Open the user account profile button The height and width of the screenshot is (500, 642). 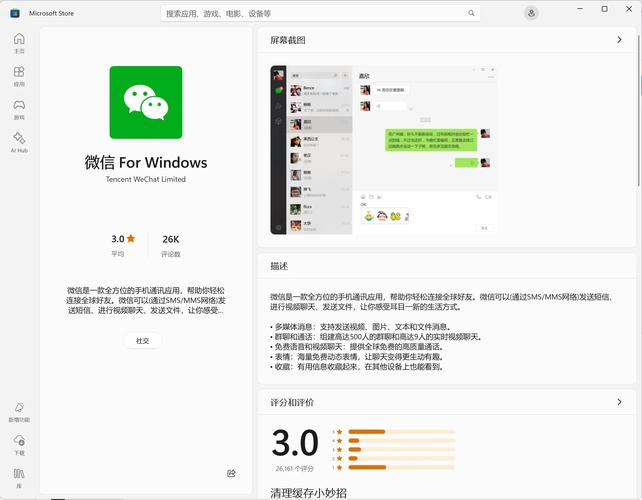click(531, 13)
